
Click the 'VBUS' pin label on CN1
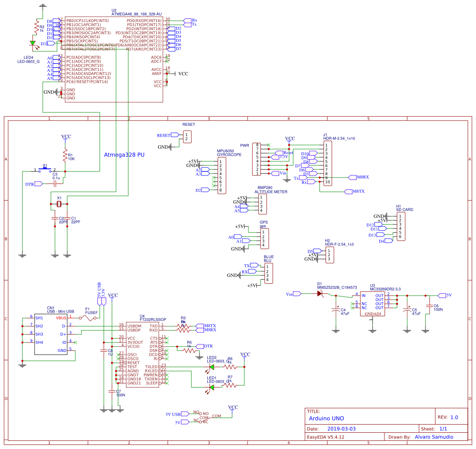pyautogui.click(x=61, y=318)
